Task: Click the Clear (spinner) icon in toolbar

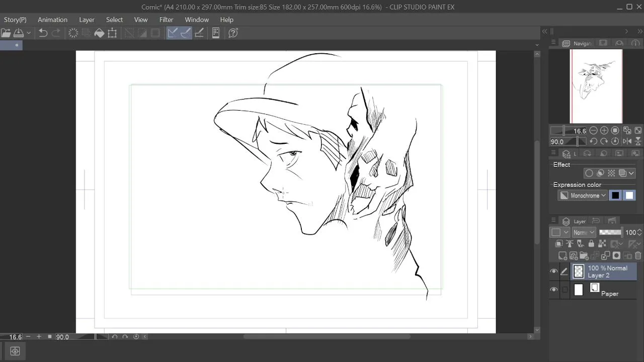Action: [x=73, y=33]
